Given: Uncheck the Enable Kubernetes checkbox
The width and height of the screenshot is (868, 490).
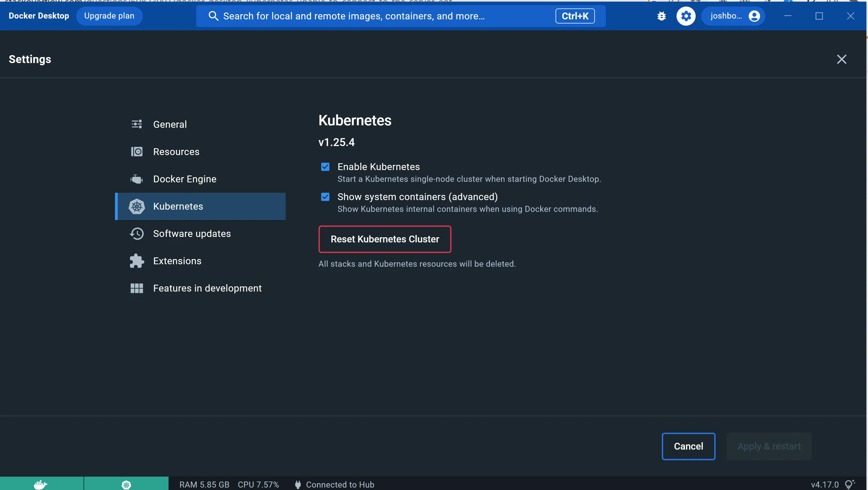Looking at the screenshot, I should tap(325, 167).
